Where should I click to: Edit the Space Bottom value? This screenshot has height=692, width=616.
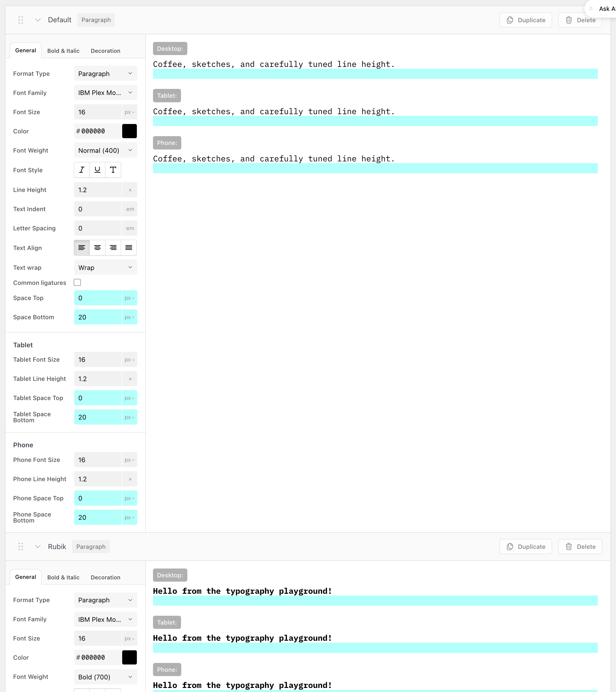(98, 317)
